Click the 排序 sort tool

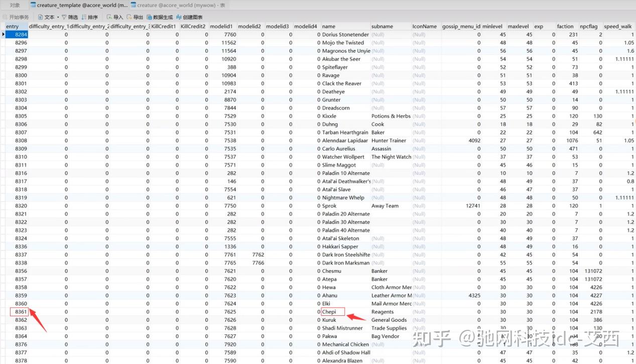[x=89, y=17]
